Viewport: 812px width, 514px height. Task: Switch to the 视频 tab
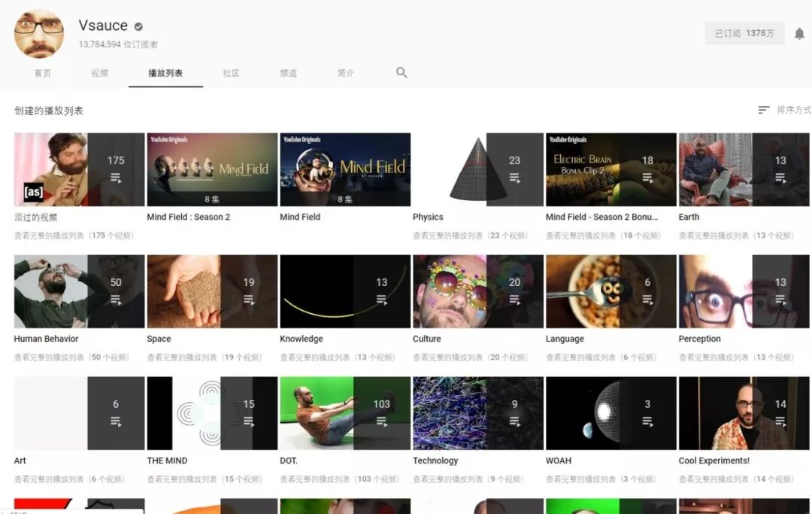coord(99,73)
